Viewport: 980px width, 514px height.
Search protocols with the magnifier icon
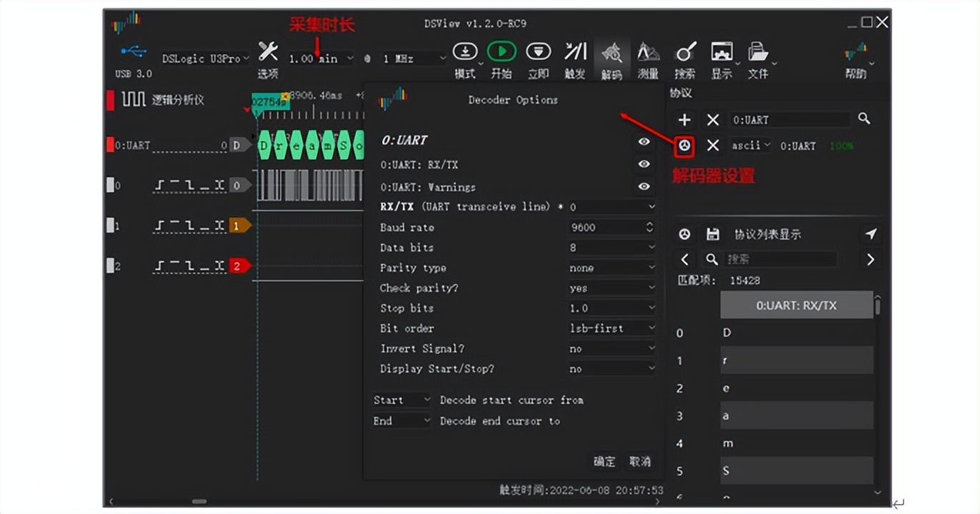[x=864, y=119]
